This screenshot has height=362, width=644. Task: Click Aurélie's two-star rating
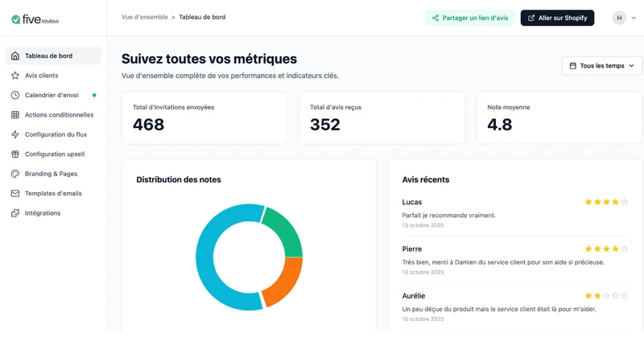[606, 295]
